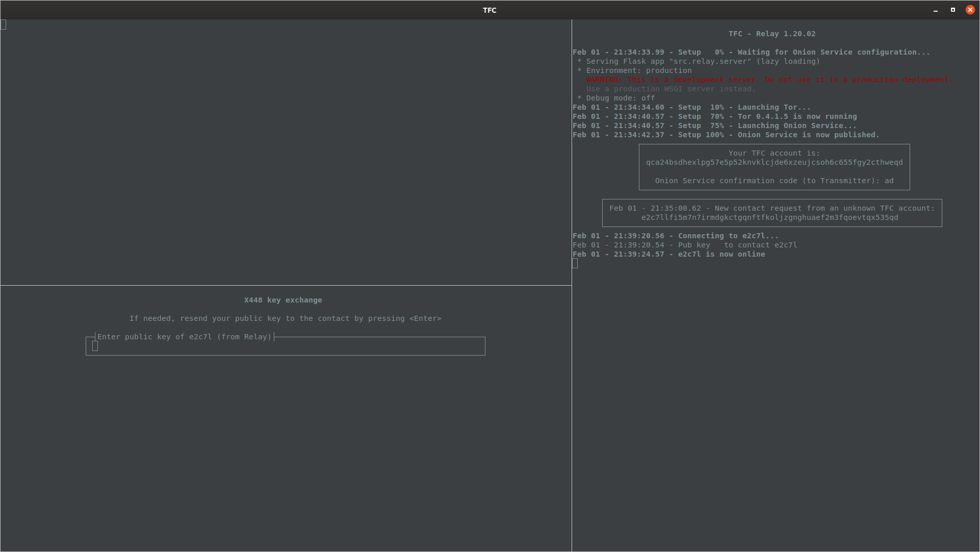Minimize the TFC window
The width and height of the screenshot is (980, 552).
(936, 10)
